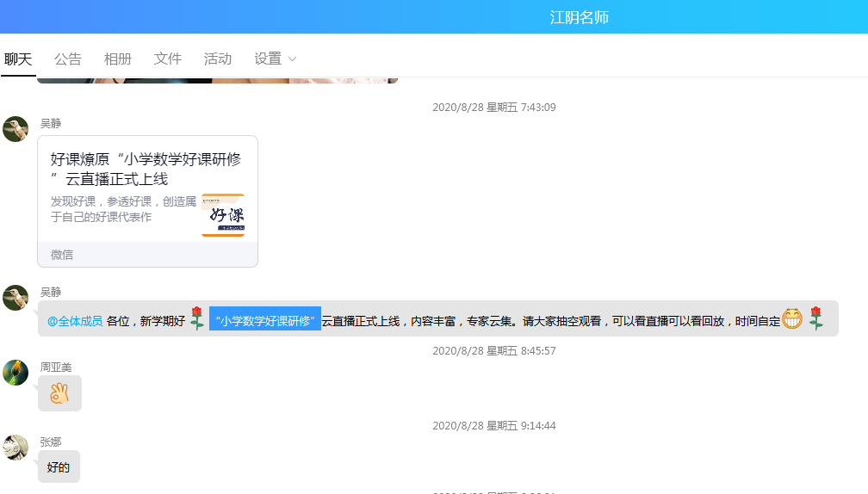The height and width of the screenshot is (494, 868).
Task: Click the 好课 thumbnail in the shared card
Action: coord(223,214)
